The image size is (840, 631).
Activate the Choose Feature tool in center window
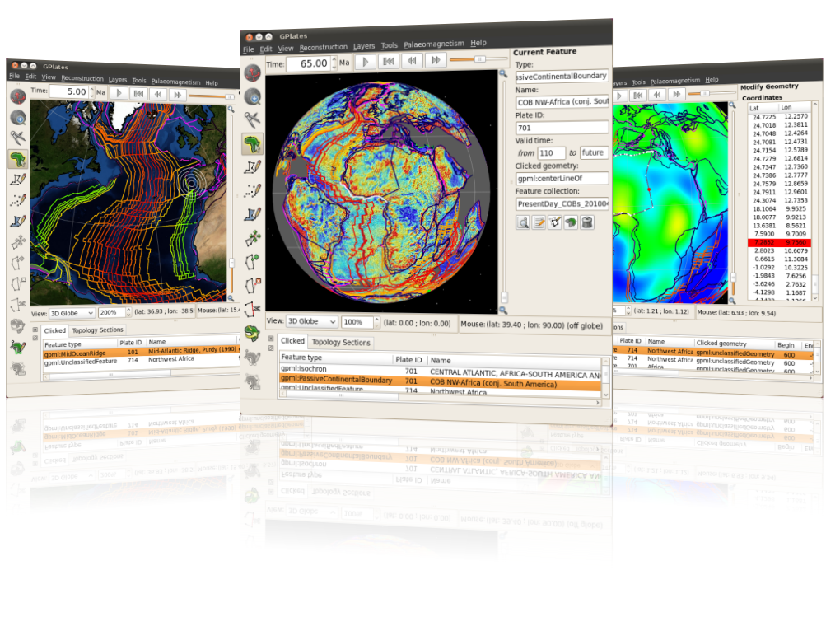252,143
